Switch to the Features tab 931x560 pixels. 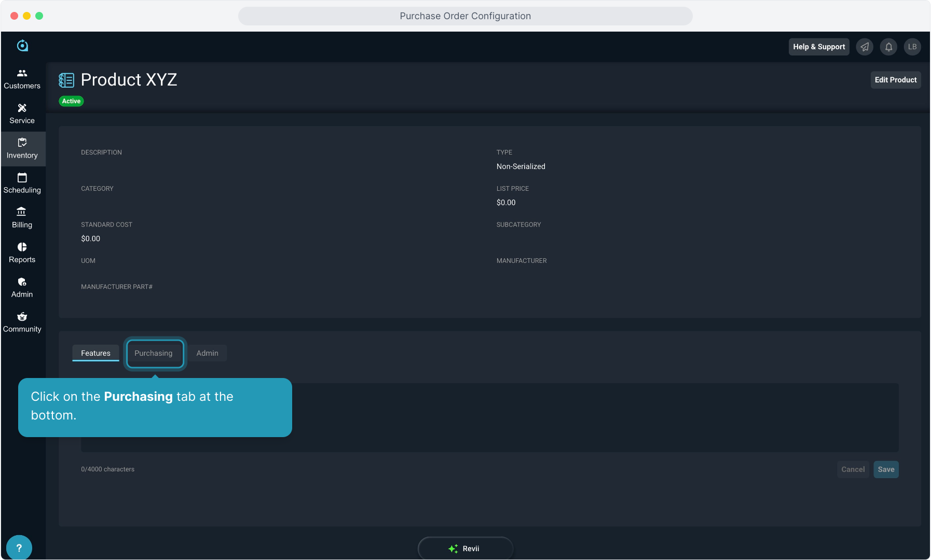pyautogui.click(x=95, y=353)
